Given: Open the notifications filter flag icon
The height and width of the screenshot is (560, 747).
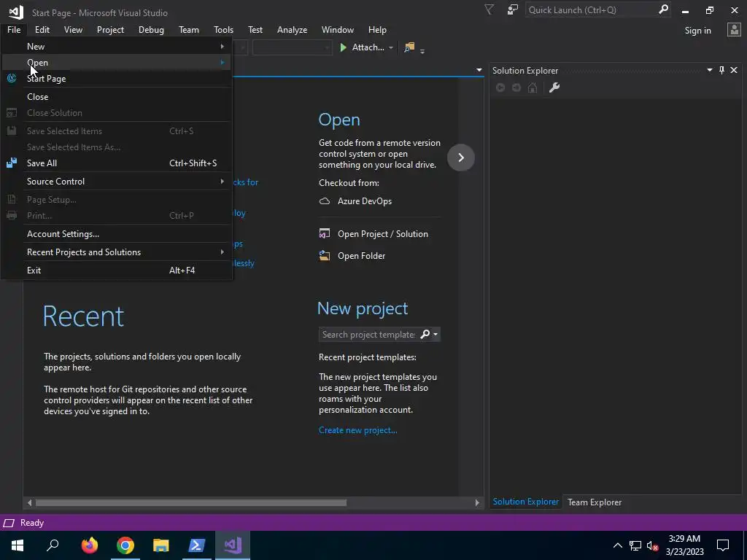Looking at the screenshot, I should (x=489, y=9).
